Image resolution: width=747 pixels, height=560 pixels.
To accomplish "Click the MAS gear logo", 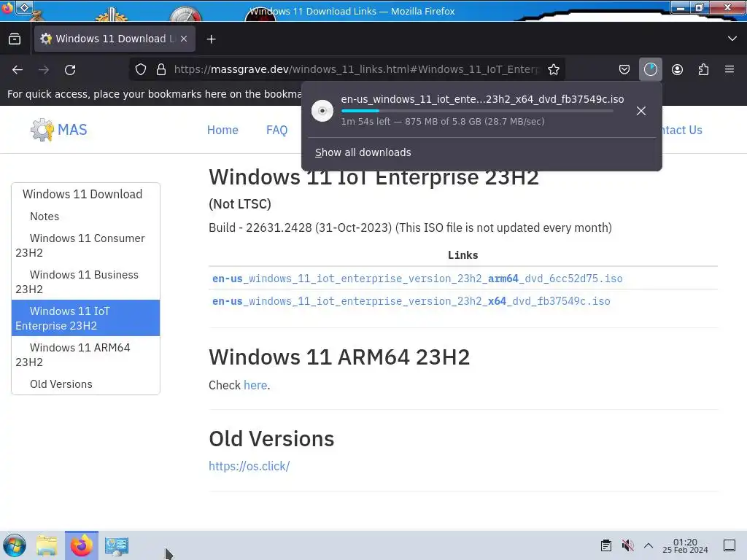I will point(42,130).
